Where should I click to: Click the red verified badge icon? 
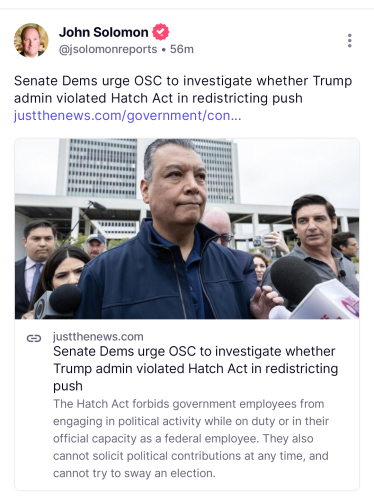click(161, 32)
